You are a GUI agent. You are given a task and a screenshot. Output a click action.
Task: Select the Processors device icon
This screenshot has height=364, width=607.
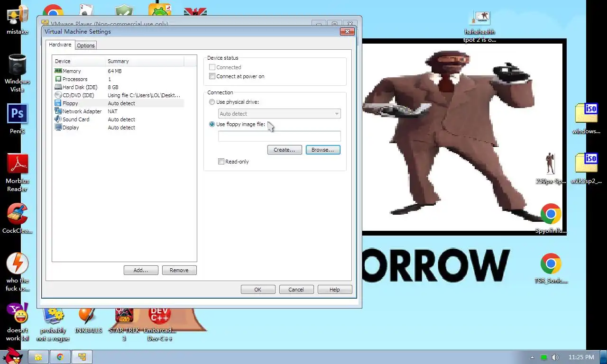point(58,79)
